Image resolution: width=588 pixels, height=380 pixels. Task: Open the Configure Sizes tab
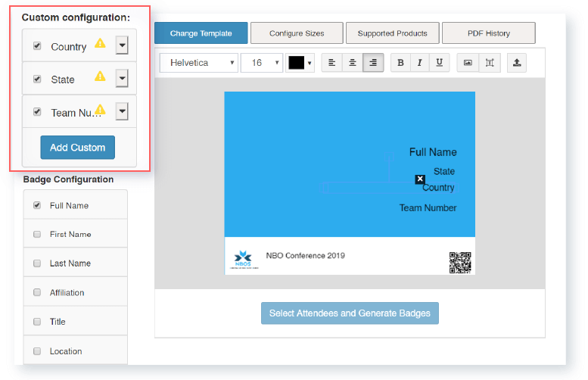pyautogui.click(x=297, y=33)
